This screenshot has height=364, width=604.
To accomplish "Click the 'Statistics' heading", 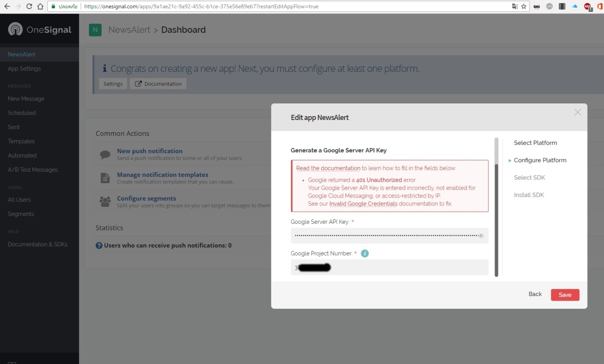I will (109, 228).
